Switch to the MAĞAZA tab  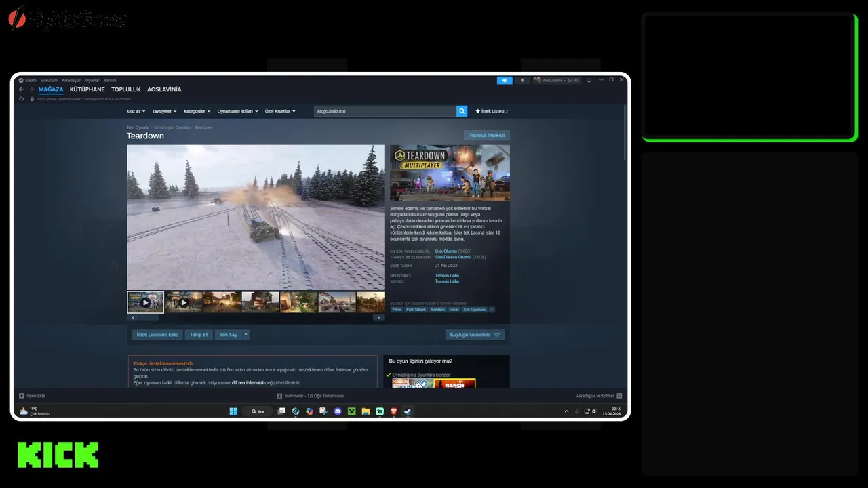pos(51,89)
